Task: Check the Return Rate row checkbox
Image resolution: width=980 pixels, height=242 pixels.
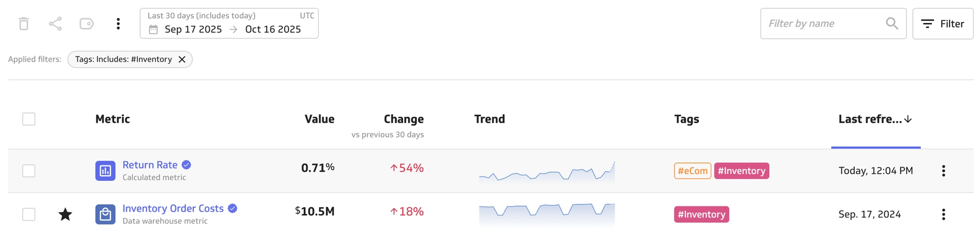Action: point(29,171)
